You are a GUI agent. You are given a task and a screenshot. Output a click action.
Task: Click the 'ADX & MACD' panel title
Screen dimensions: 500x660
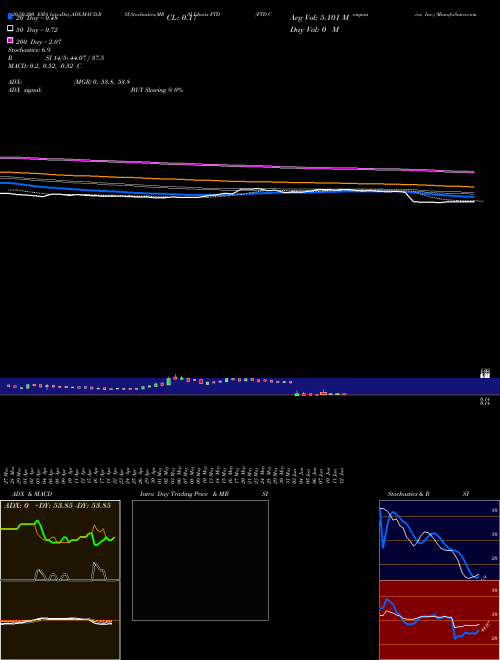[x=32, y=494]
